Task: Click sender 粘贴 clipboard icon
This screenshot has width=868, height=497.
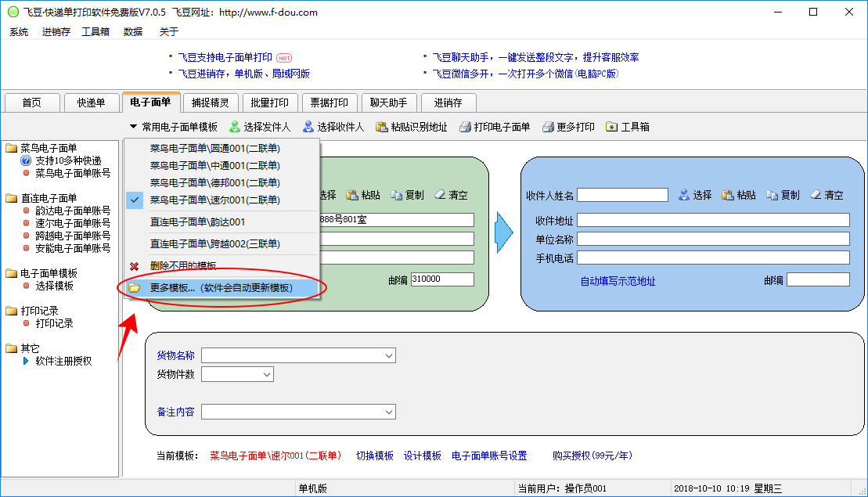Action: pyautogui.click(x=352, y=195)
